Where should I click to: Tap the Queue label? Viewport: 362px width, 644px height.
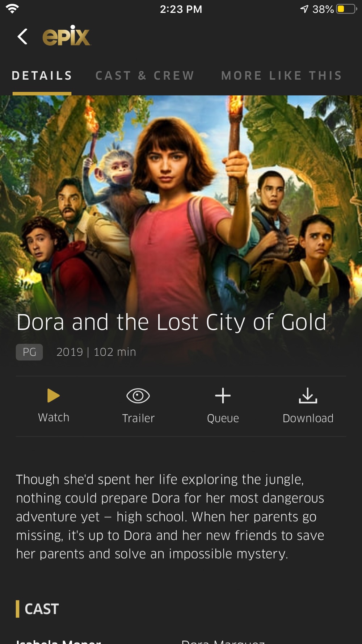point(223,418)
